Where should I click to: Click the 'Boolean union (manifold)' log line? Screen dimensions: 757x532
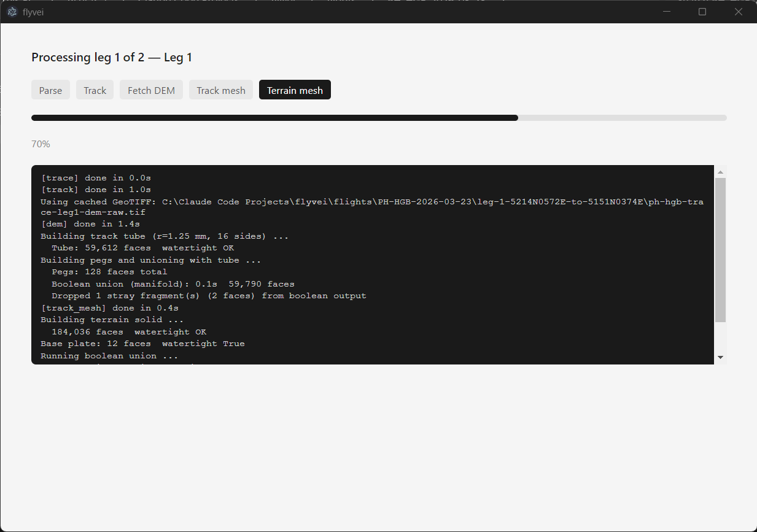click(x=173, y=284)
